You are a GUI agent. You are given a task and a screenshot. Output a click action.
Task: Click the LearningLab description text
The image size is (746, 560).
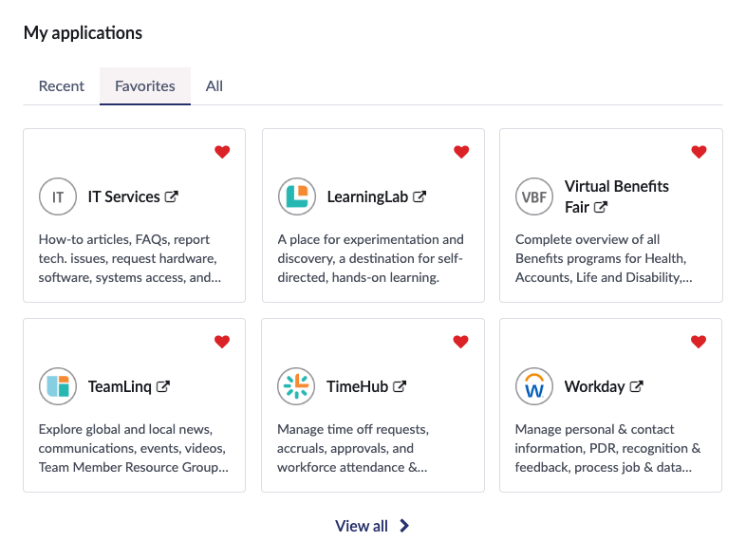pos(370,258)
